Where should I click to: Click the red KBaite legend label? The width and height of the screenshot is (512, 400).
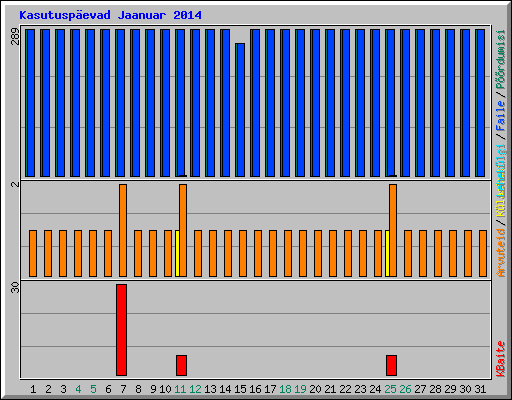[x=501, y=359]
